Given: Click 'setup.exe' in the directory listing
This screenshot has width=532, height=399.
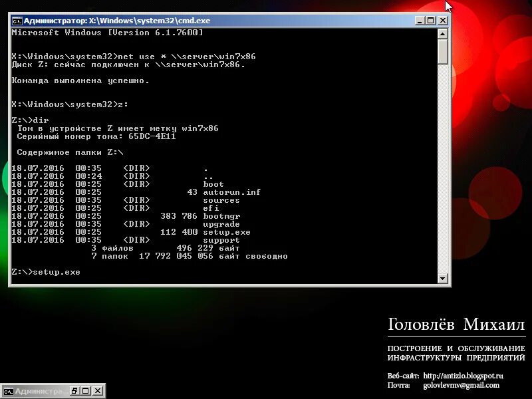Looking at the screenshot, I should (x=227, y=232).
